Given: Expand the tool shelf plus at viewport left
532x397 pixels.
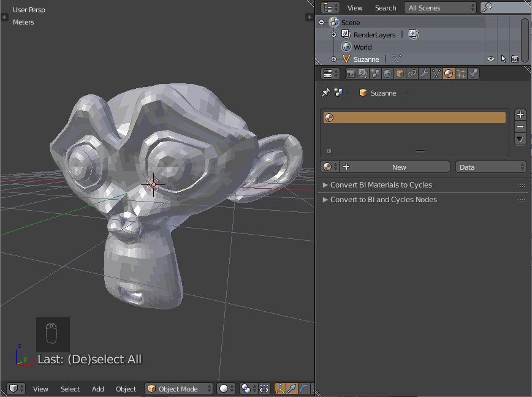Looking at the screenshot, I should click(x=4, y=17).
